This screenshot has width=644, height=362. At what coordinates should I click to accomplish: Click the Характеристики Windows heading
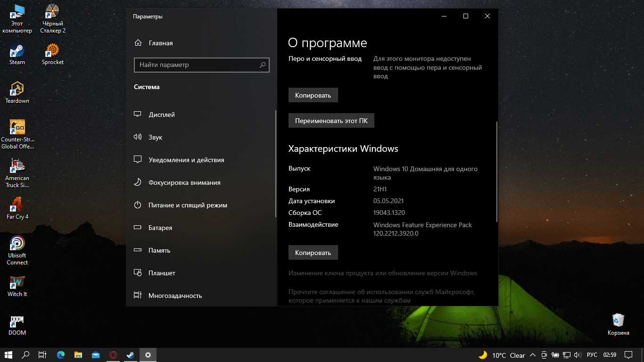pyautogui.click(x=343, y=148)
